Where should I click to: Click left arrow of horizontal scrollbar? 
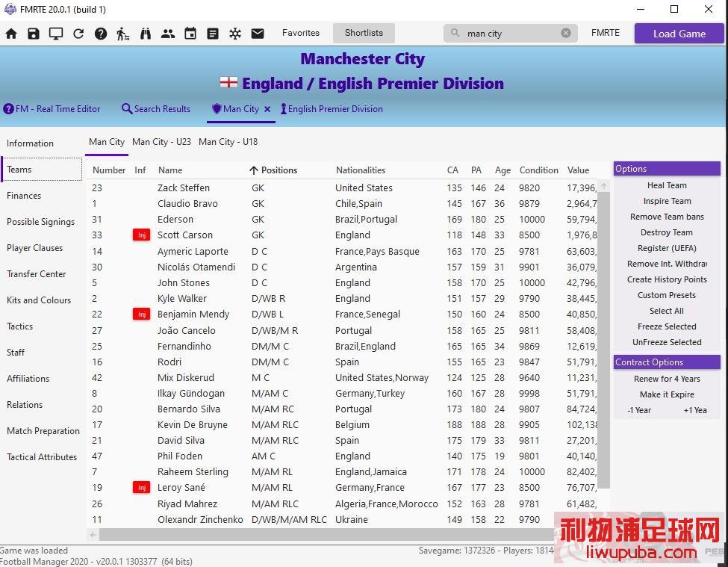click(93, 534)
